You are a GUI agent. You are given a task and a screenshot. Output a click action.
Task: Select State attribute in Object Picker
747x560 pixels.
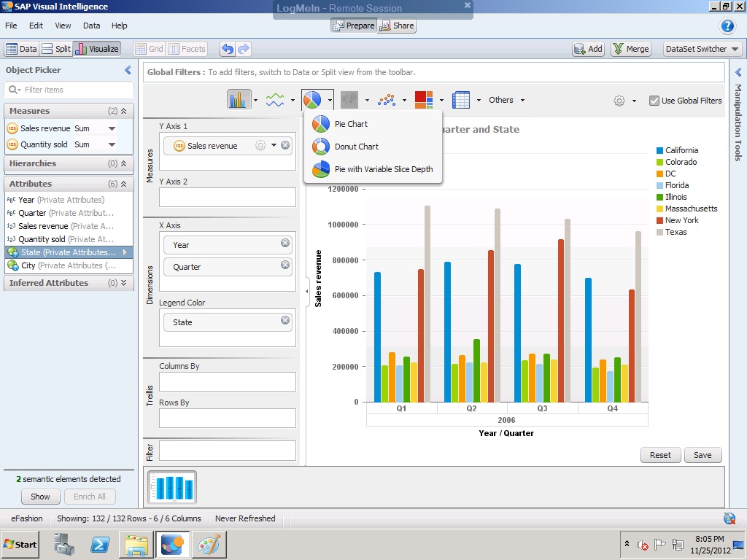(x=69, y=252)
